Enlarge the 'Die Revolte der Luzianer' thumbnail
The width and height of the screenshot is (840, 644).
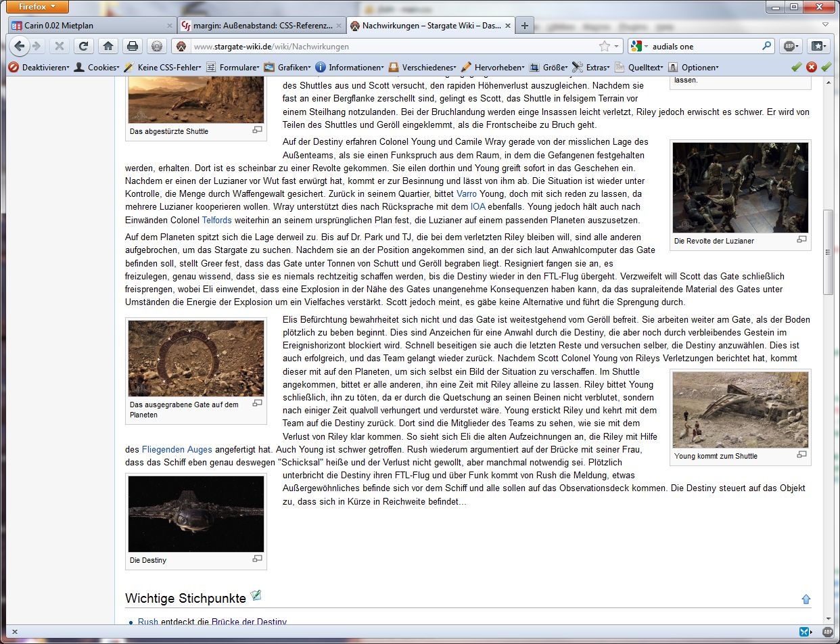(x=801, y=239)
